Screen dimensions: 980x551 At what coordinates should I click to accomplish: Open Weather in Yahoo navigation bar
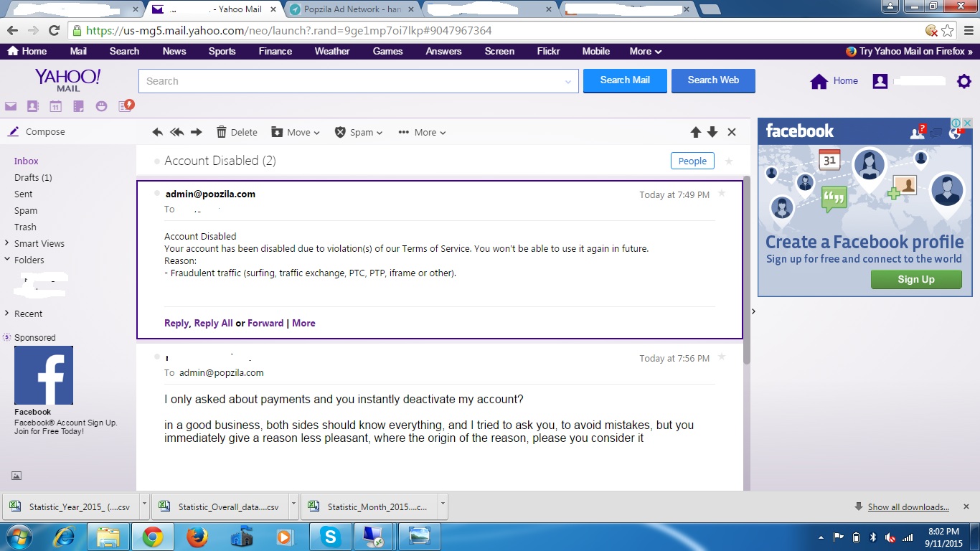[332, 51]
